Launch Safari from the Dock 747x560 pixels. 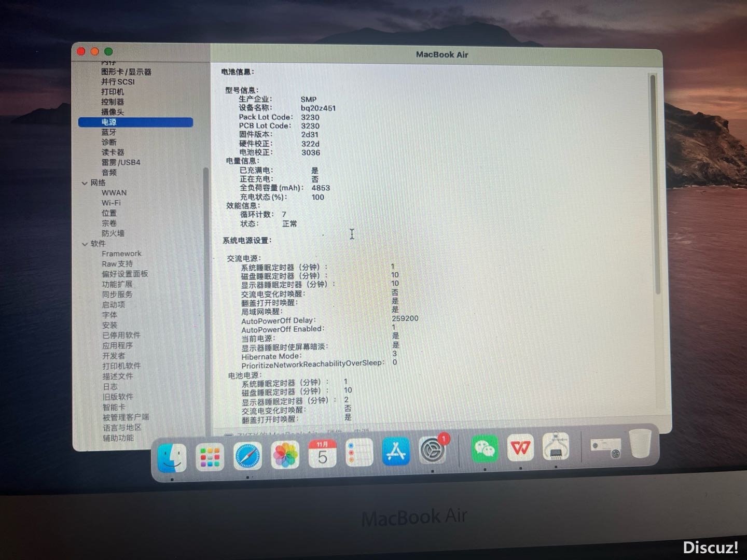247,456
